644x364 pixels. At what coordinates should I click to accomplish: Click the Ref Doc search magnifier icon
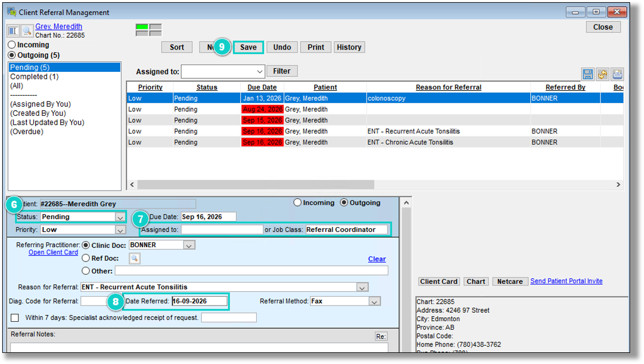click(135, 259)
